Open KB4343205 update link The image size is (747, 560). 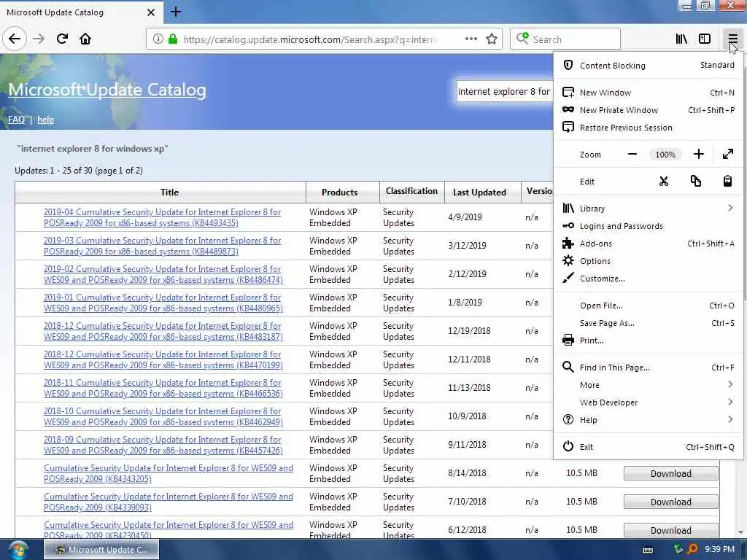169,473
